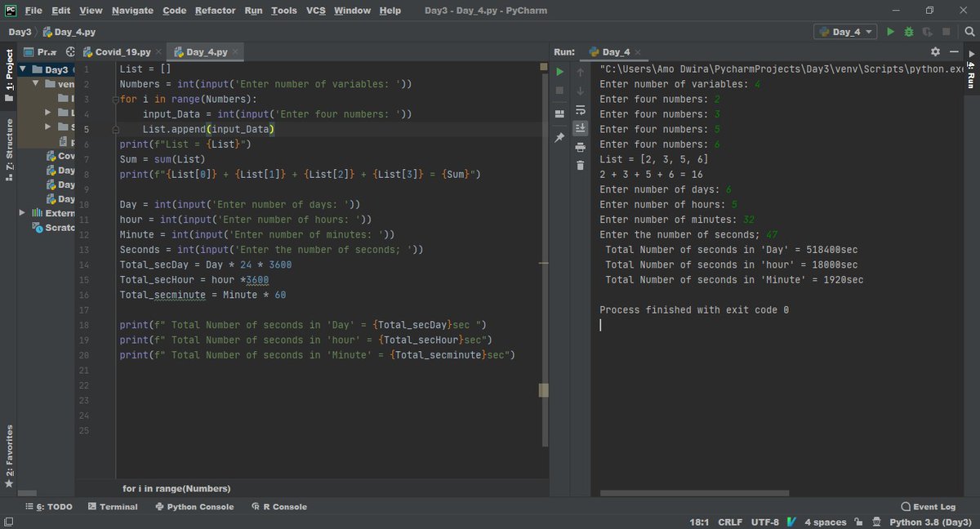Open the Day_4 run configuration dropdown
Viewport: 980px width, 529px height.
845,32
